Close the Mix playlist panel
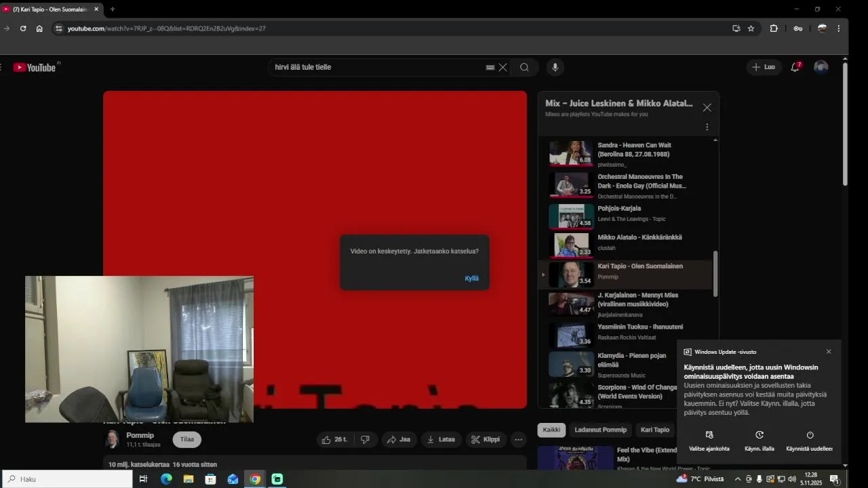Image resolution: width=868 pixels, height=488 pixels. pos(707,108)
